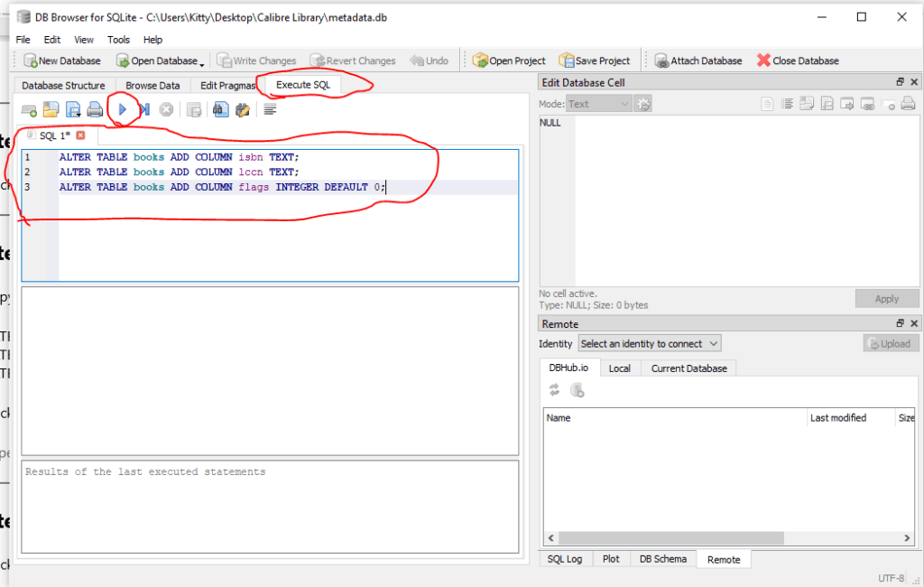Run all SQL with the execute play button
Viewport: 924px width, 587px height.
coord(123,109)
